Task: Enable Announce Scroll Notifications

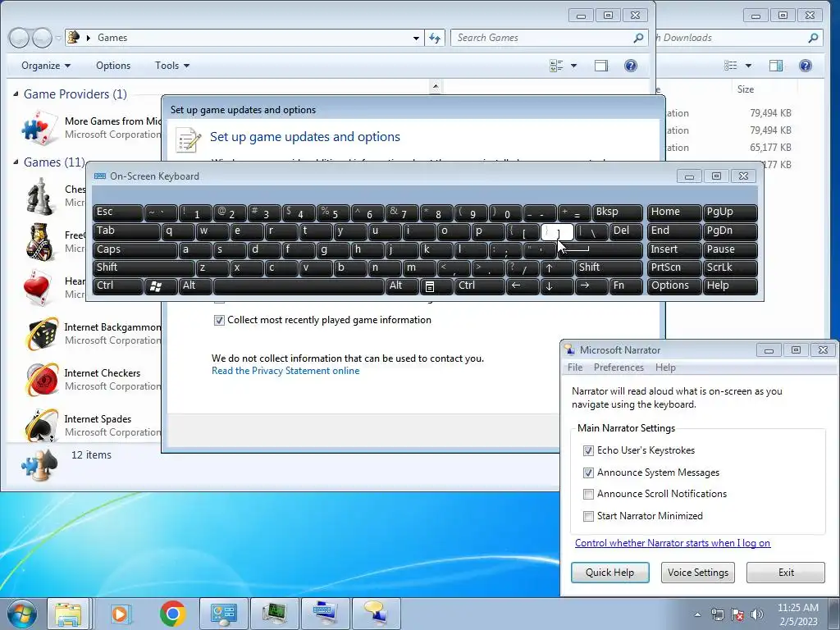Action: pyautogui.click(x=588, y=494)
